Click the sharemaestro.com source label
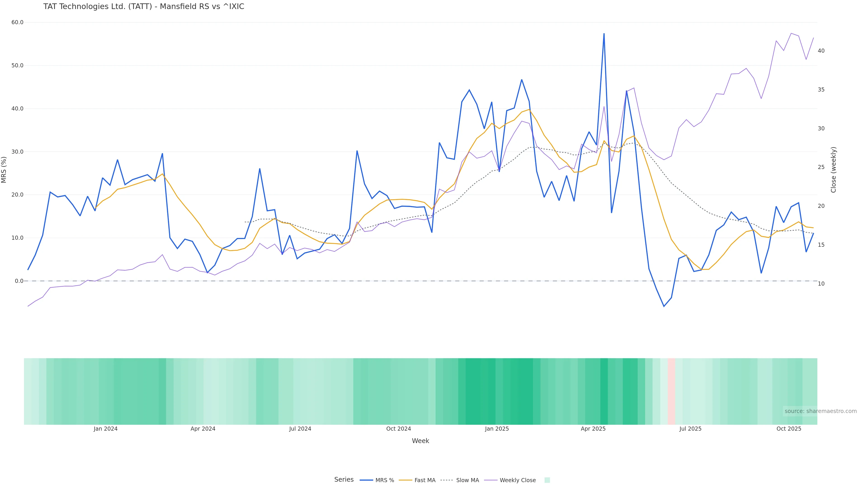868x488 pixels. click(820, 411)
